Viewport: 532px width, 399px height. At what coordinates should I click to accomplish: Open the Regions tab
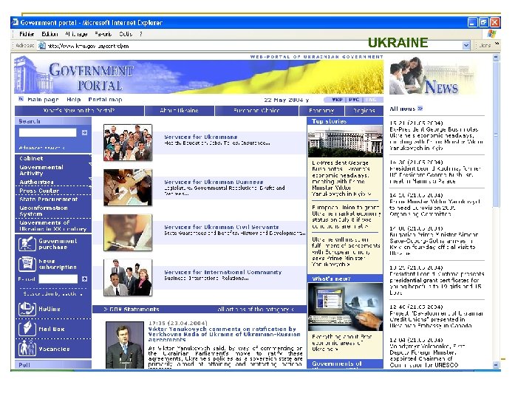coord(364,111)
